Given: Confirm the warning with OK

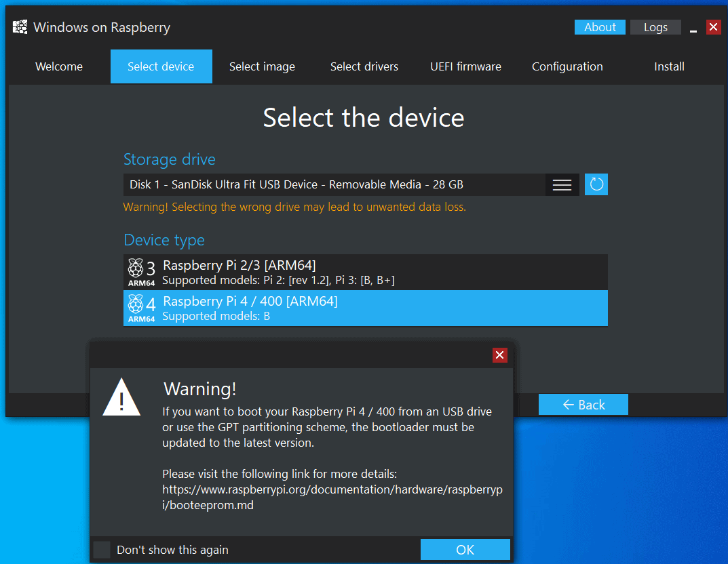Looking at the screenshot, I should pyautogui.click(x=465, y=550).
